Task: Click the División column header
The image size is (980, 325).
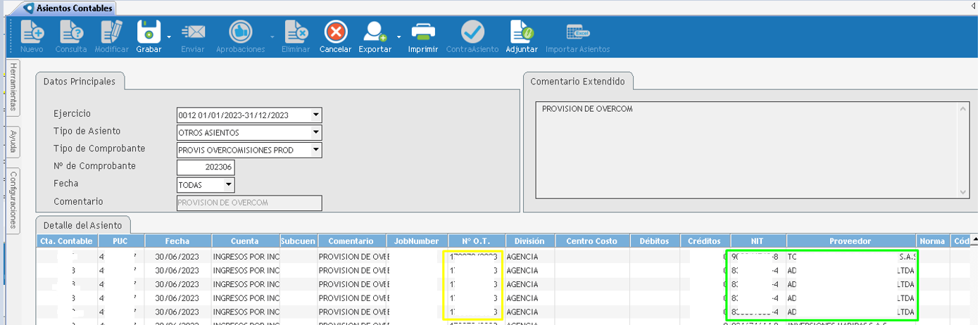Action: (x=529, y=241)
